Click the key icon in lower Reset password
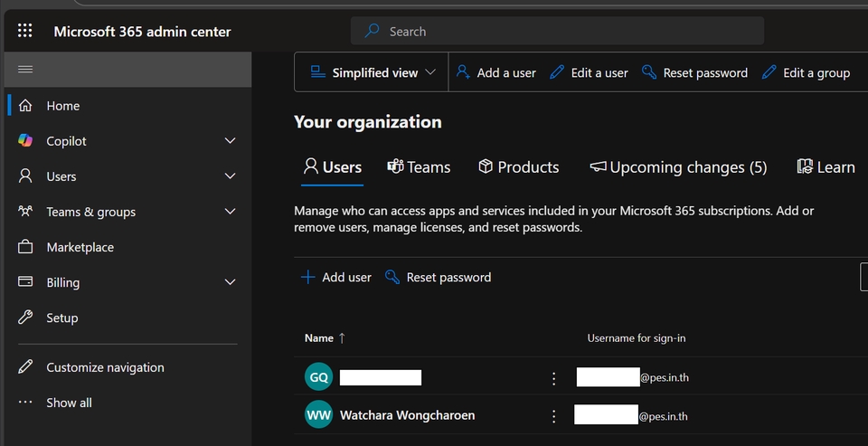Screen dimensions: 868x446 (392, 277)
